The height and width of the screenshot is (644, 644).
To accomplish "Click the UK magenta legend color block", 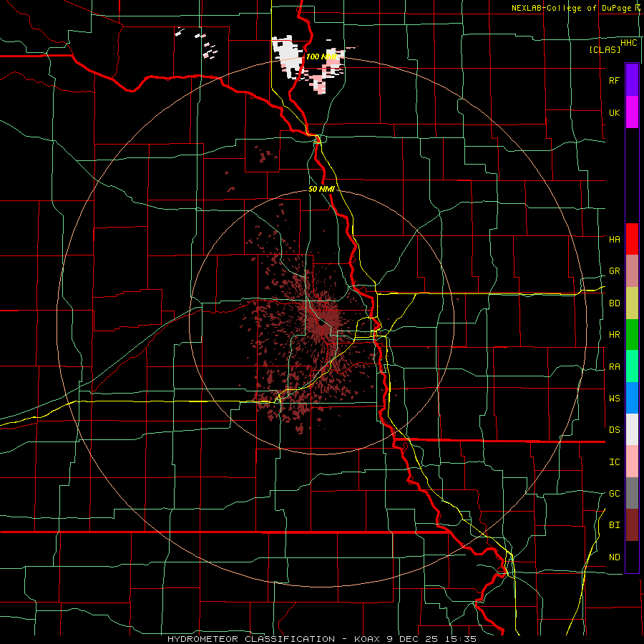I will pos(632,112).
